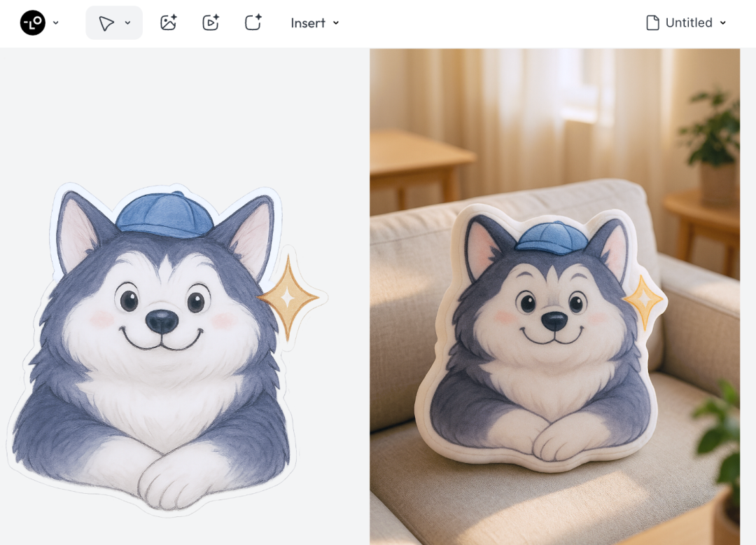756x545 pixels.
Task: Click the Untitled document title
Action: [689, 22]
